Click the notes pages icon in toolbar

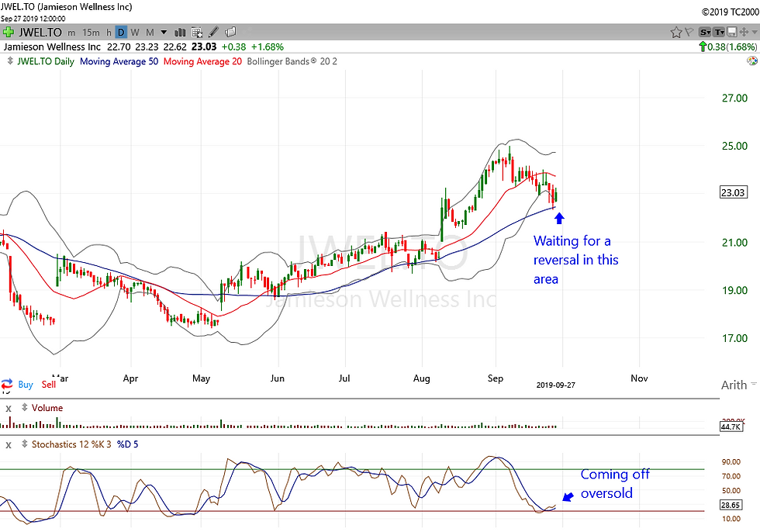231,32
